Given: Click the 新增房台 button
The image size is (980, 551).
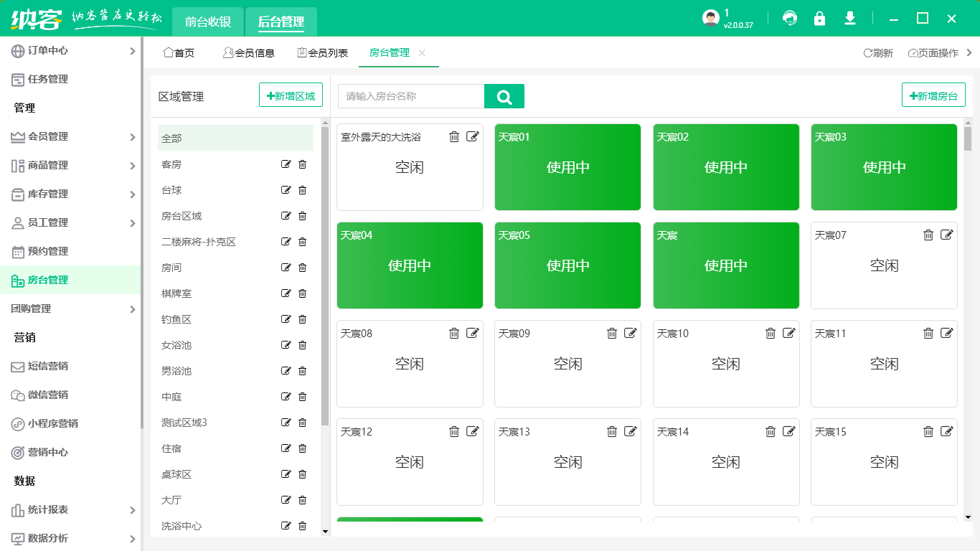Looking at the screenshot, I should click(933, 95).
